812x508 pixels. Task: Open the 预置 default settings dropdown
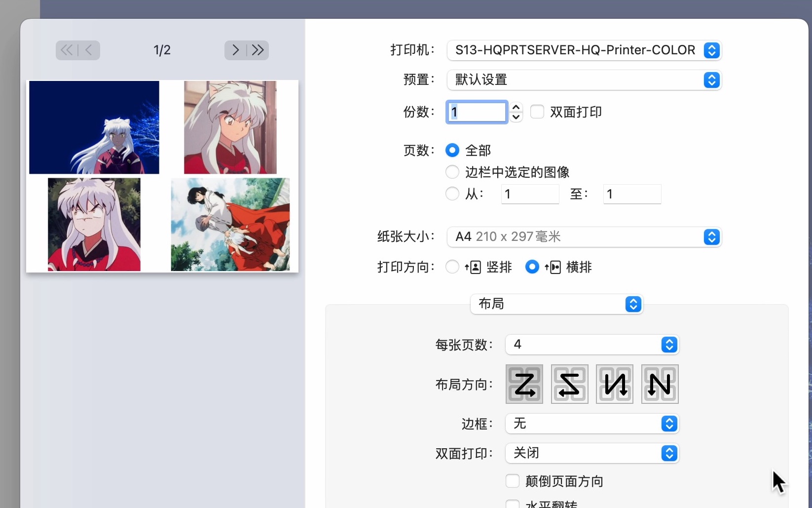pos(584,80)
